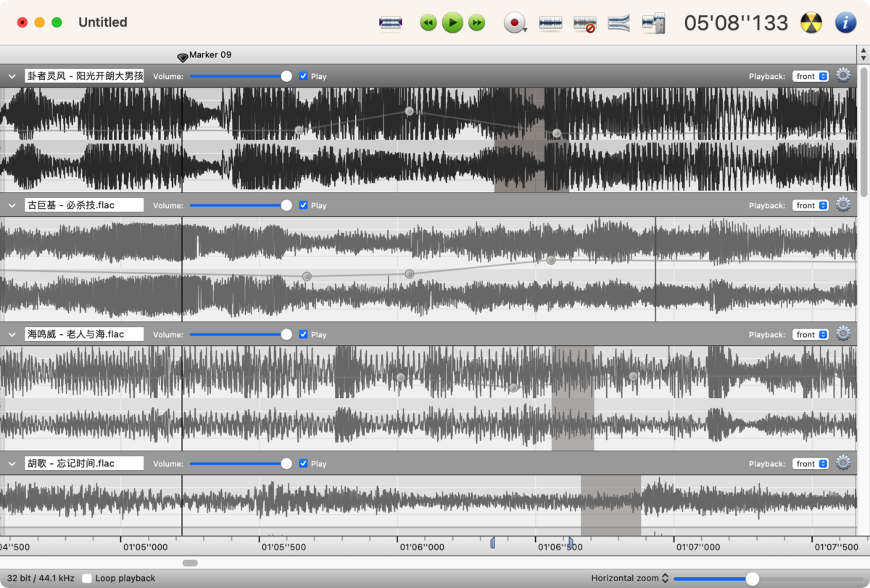Select the peak envelope point on 卦者灵风 waveform
Viewport: 870px width, 588px height.
point(410,111)
